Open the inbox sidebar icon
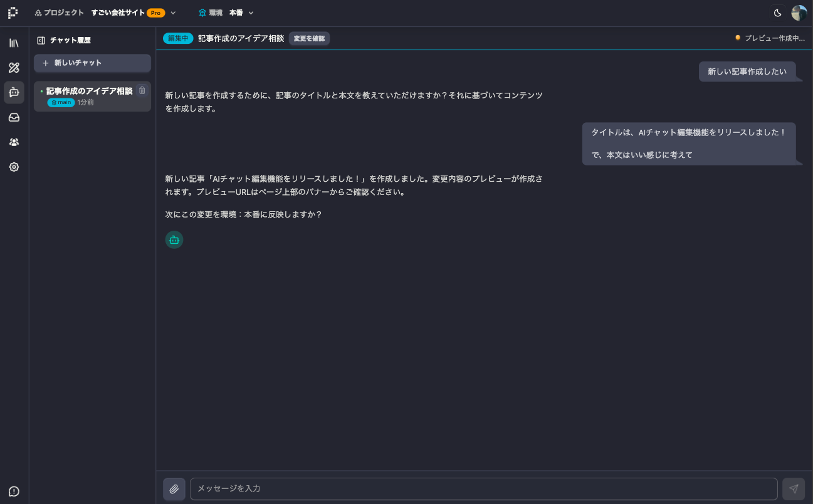Viewport: 813px width, 504px height. (x=14, y=117)
